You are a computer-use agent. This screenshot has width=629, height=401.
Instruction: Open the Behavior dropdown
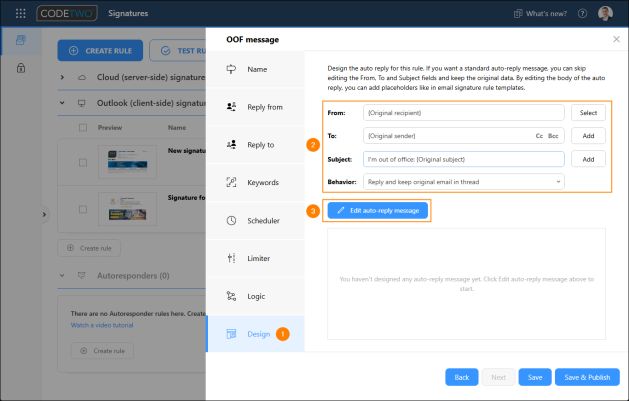point(464,182)
